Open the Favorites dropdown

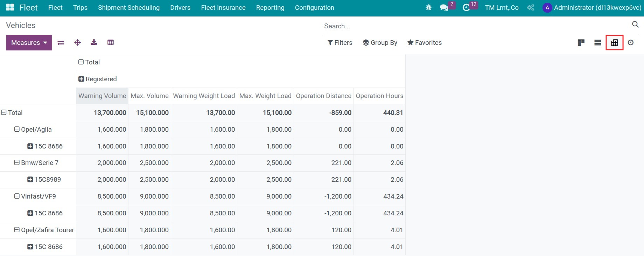(x=424, y=43)
